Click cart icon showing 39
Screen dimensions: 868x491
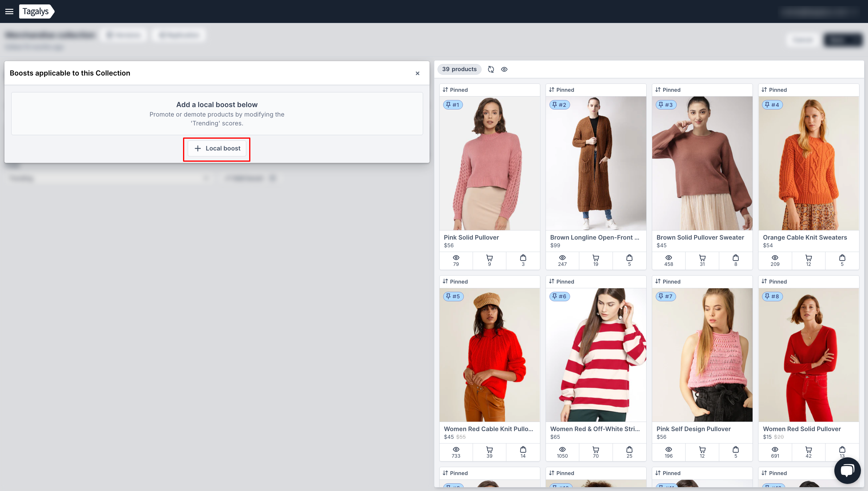(x=489, y=449)
